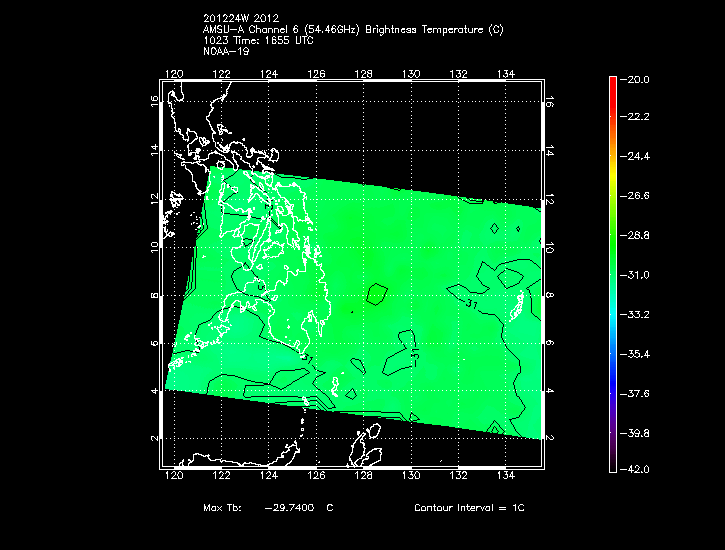The image size is (725, 550).
Task: Select the 10 latitude label on right axis
Action: [x=549, y=247]
